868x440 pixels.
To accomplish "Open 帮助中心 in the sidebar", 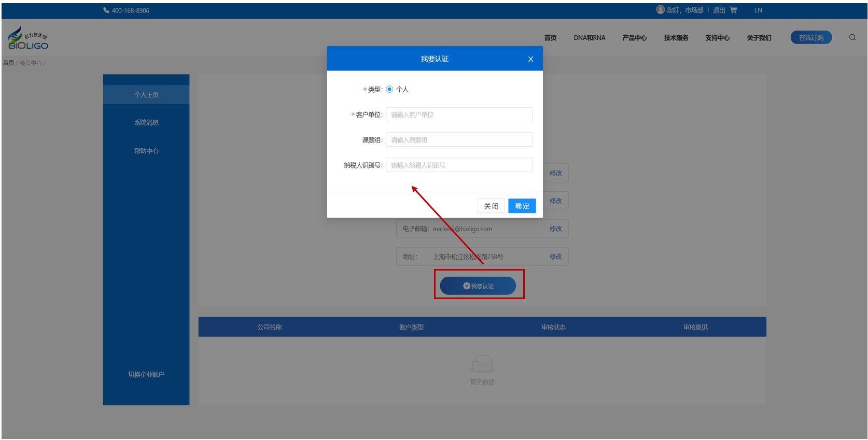I will [x=146, y=151].
